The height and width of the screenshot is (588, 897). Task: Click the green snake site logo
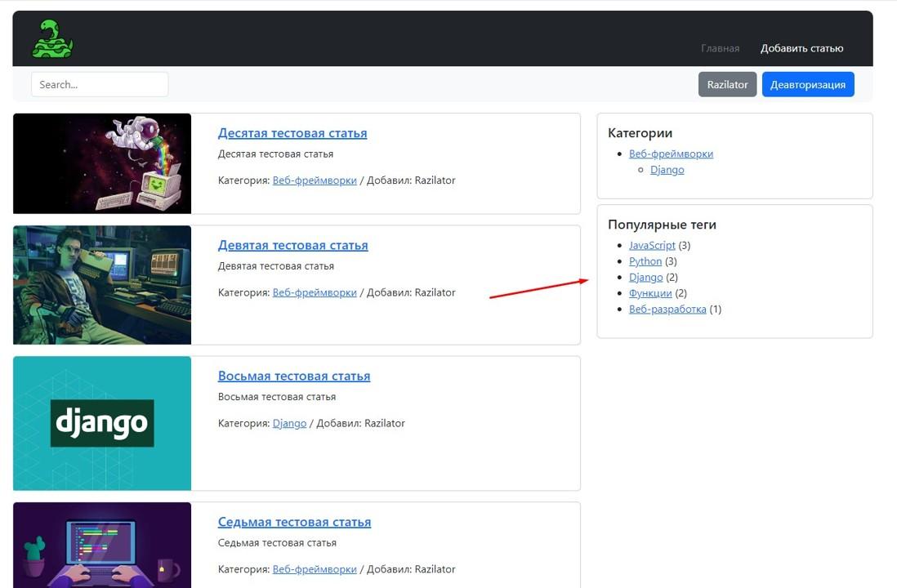(52, 38)
